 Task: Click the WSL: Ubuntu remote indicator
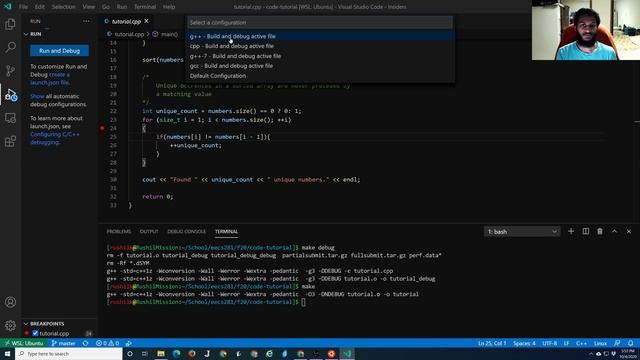pos(24,343)
